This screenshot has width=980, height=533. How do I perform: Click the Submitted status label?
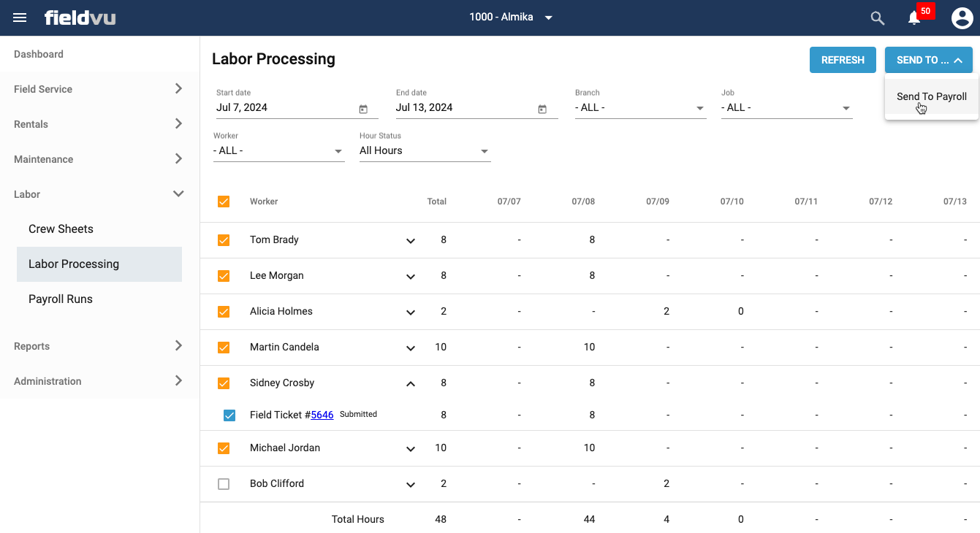pos(358,414)
